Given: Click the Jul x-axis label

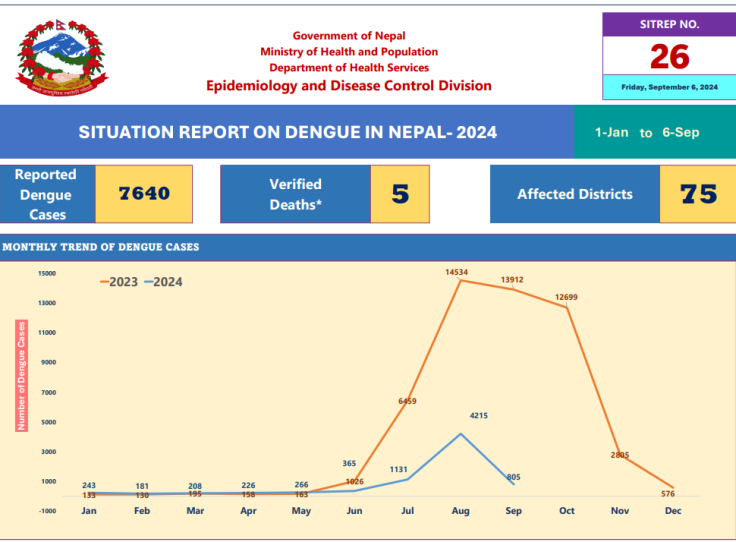Looking at the screenshot, I should 407,511.
